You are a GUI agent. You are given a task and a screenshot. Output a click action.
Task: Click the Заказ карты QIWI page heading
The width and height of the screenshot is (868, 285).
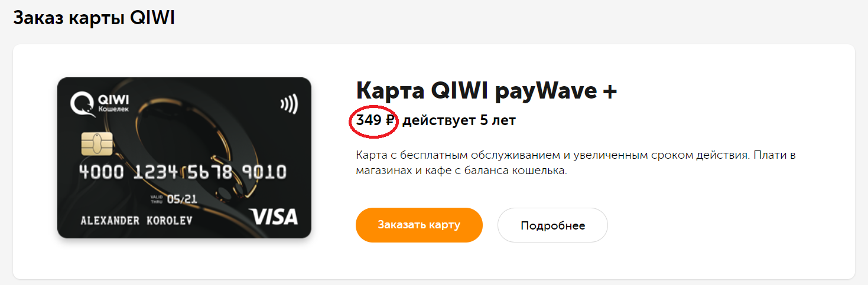[x=95, y=18]
